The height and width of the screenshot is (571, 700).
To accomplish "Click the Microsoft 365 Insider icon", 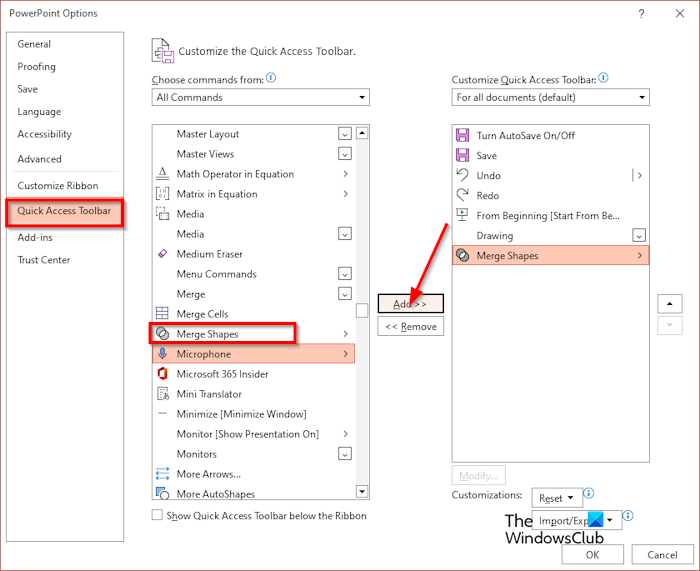I will [162, 374].
